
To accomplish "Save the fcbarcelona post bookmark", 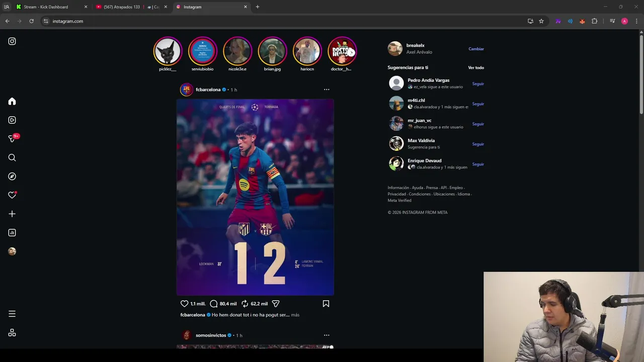I will 326,304.
